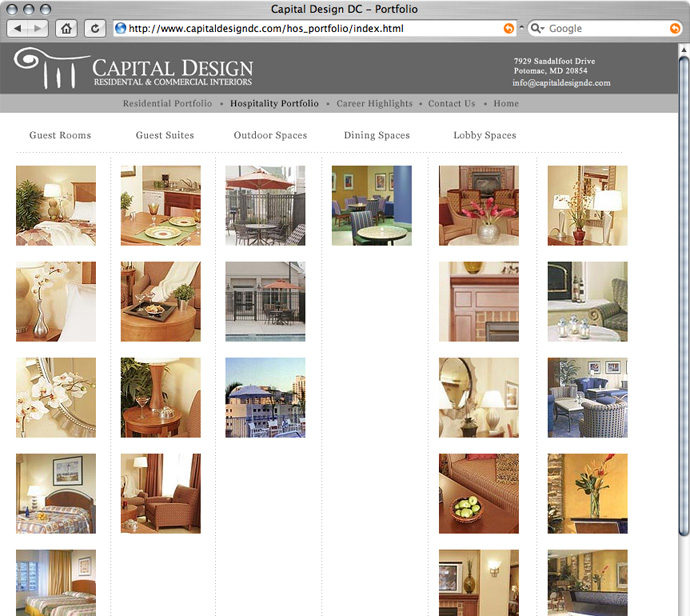690x616 pixels.
Task: Open outdoor thumbnail with blue umbrella rooftop deck
Action: click(x=265, y=397)
